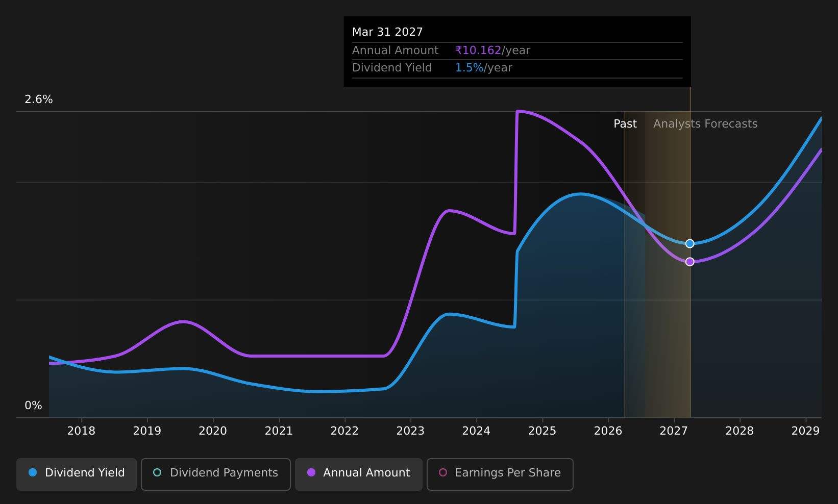Click the Past region label
Viewport: 838px width, 504px height.
pos(625,124)
